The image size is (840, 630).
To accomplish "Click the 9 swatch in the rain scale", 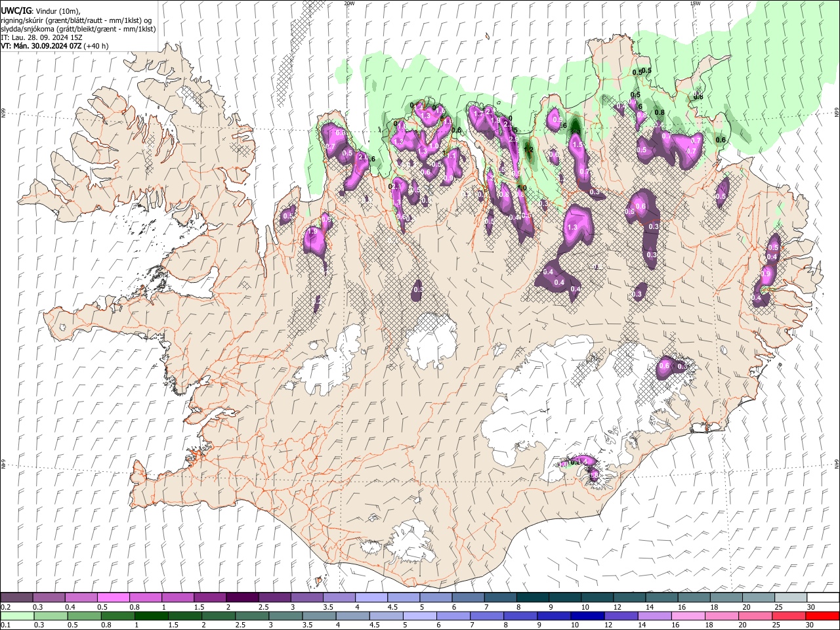I will pos(555,616).
